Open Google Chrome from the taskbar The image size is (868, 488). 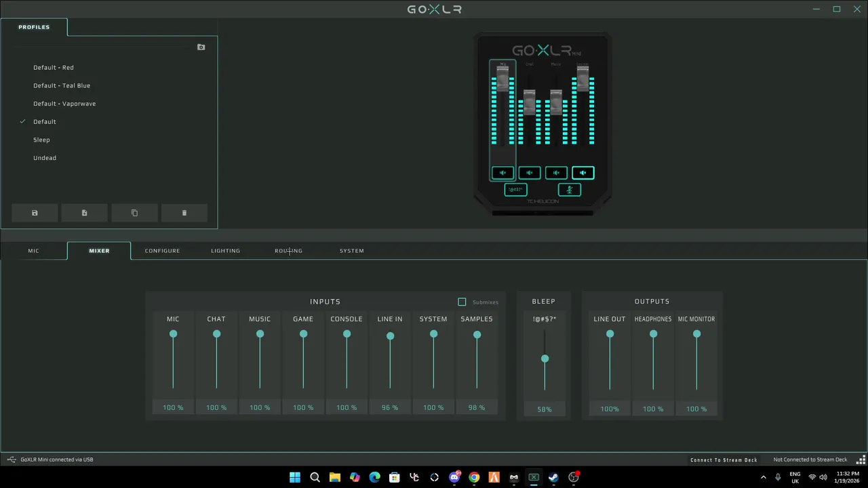474,477
